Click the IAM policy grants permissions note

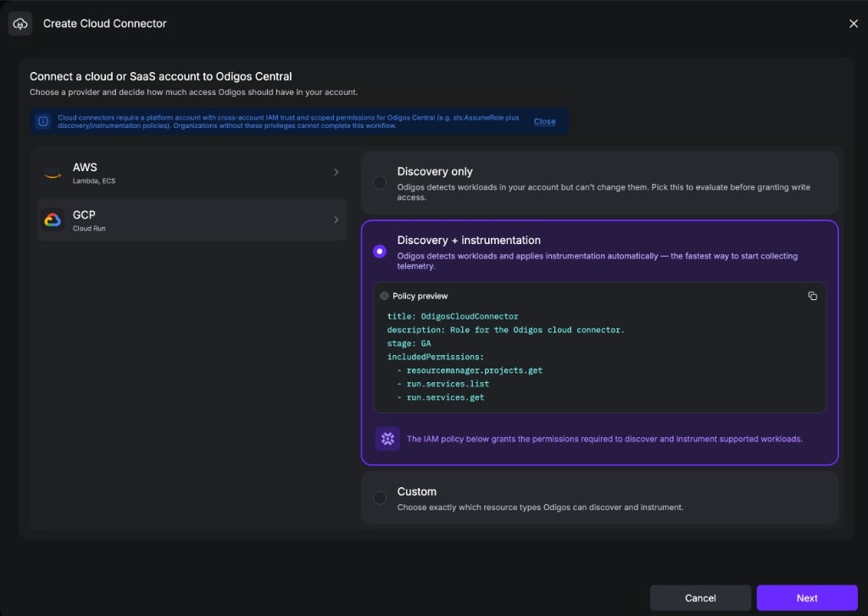point(604,439)
